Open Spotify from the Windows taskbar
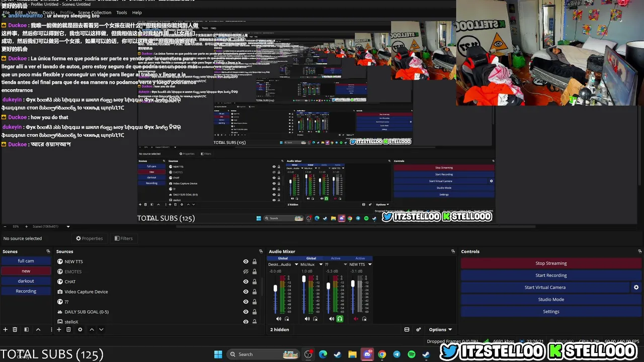Image resolution: width=644 pixels, height=362 pixels. (412, 354)
